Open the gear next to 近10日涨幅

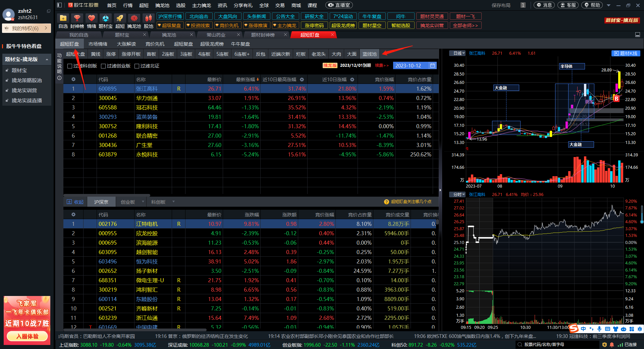[x=352, y=80]
